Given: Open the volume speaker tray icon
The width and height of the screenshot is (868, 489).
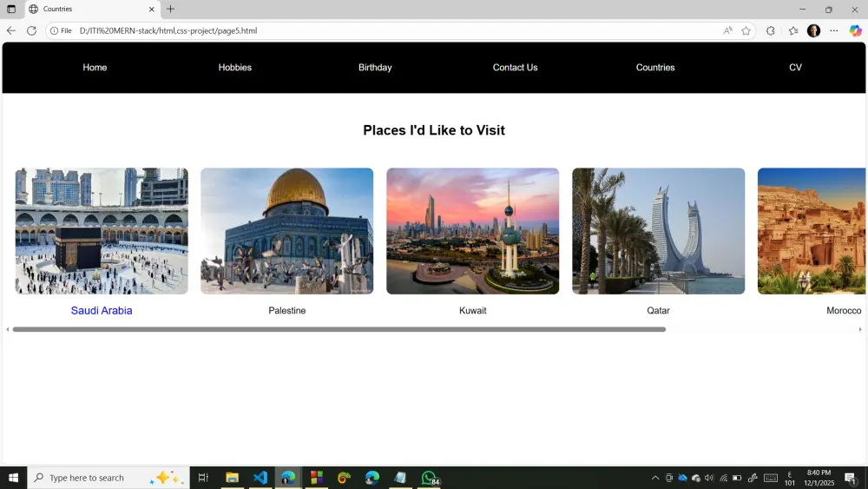Looking at the screenshot, I should pyautogui.click(x=709, y=478).
